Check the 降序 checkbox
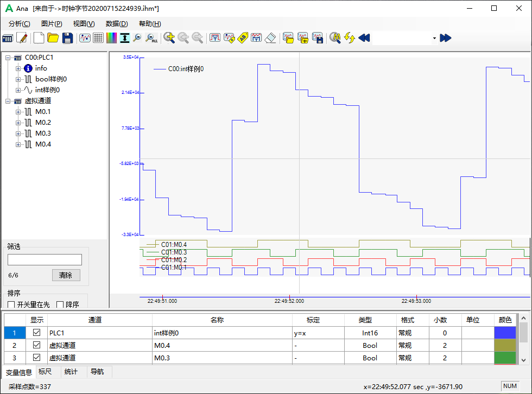 (60, 304)
